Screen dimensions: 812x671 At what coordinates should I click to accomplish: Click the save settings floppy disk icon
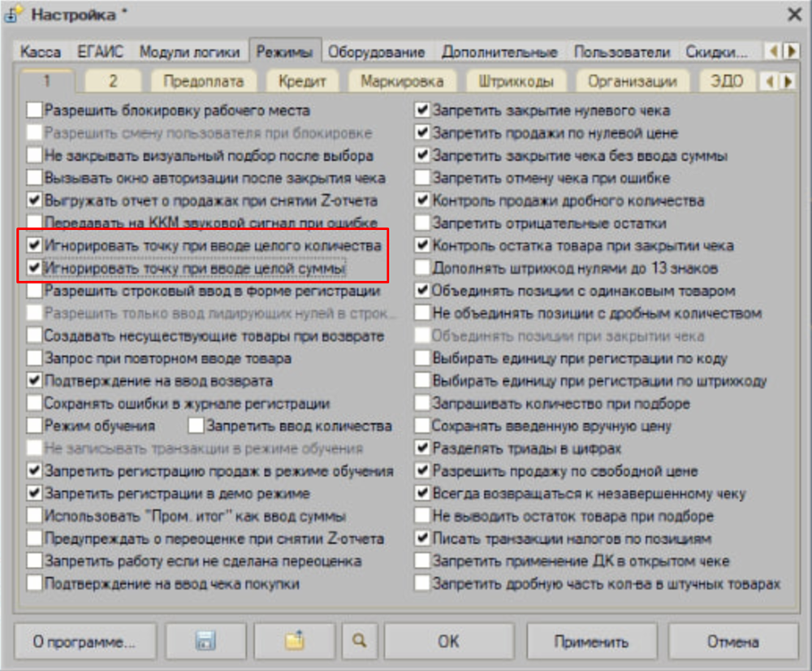205,641
